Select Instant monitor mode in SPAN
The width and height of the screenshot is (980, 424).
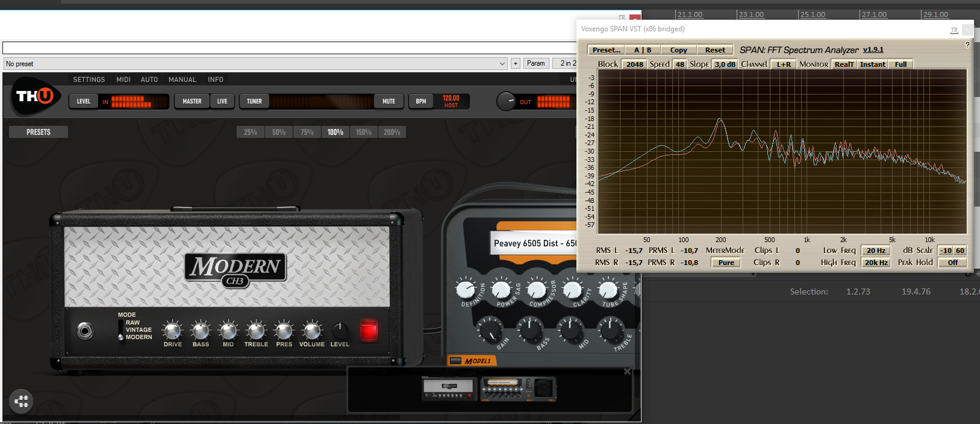click(x=873, y=64)
